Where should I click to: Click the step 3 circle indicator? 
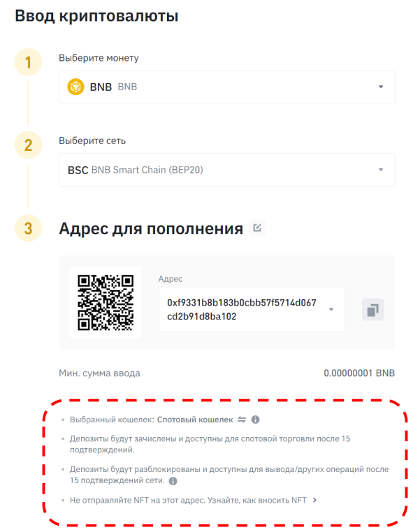29,228
